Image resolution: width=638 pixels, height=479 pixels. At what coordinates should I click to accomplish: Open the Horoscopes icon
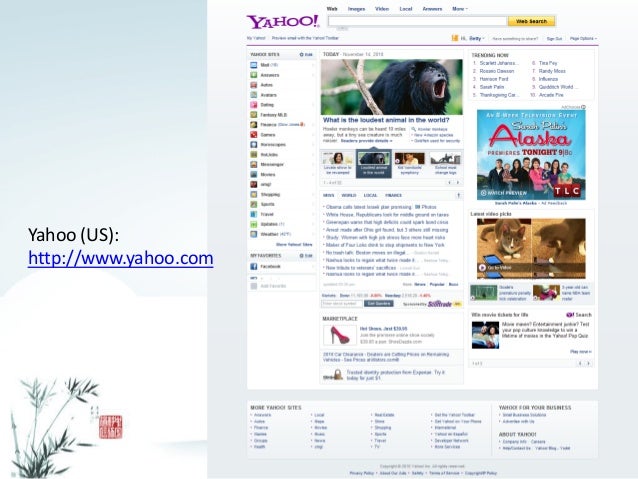click(253, 144)
